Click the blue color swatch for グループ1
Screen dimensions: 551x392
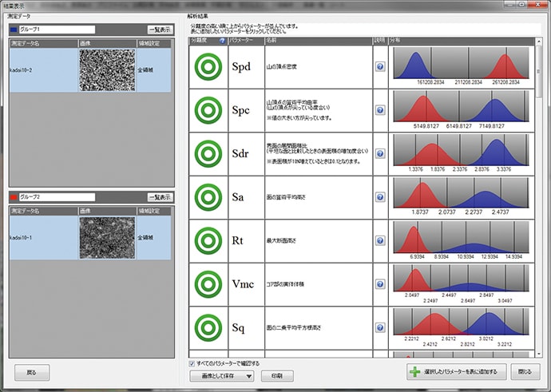tap(14, 30)
